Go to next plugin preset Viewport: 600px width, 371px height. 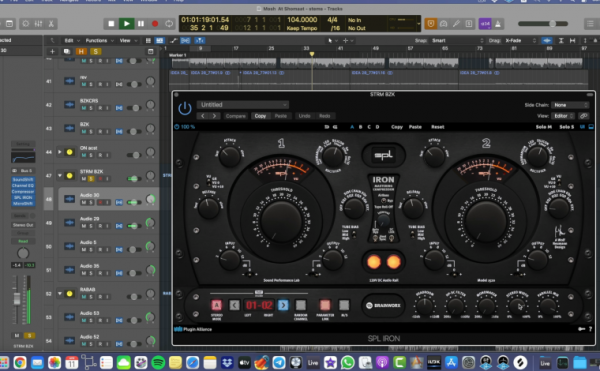coord(214,116)
